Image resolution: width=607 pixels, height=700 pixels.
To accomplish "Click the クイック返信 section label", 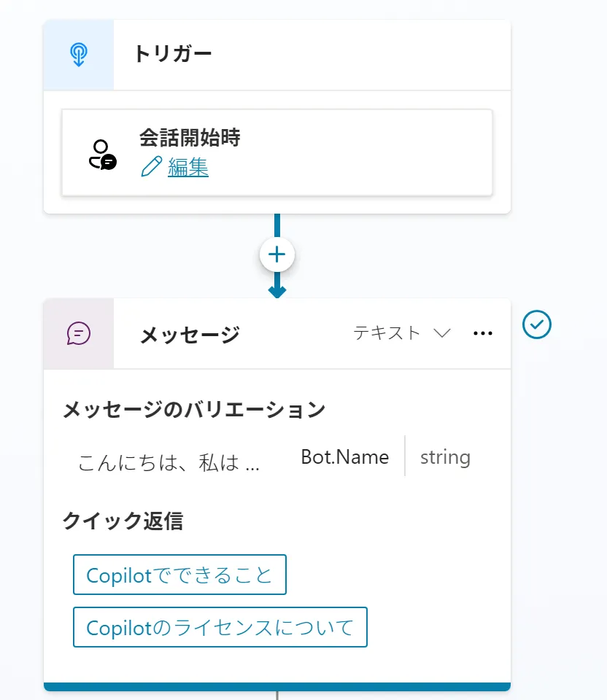I will (123, 521).
